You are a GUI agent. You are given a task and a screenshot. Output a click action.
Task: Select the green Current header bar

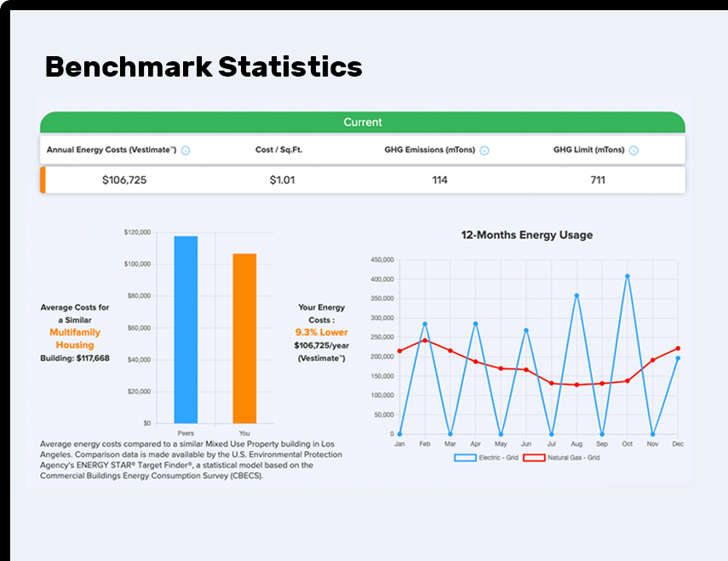(x=363, y=123)
